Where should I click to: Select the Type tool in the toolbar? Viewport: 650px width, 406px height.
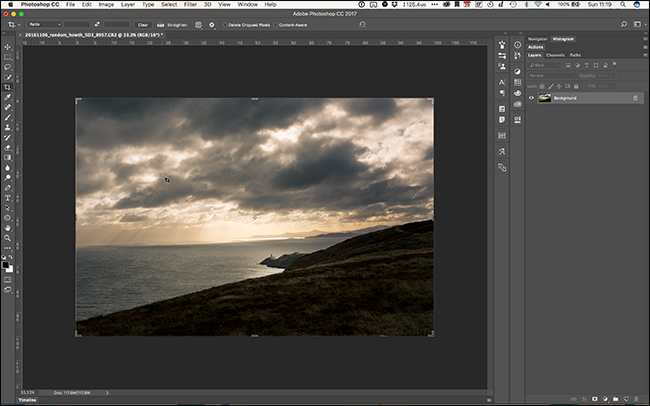(8, 197)
